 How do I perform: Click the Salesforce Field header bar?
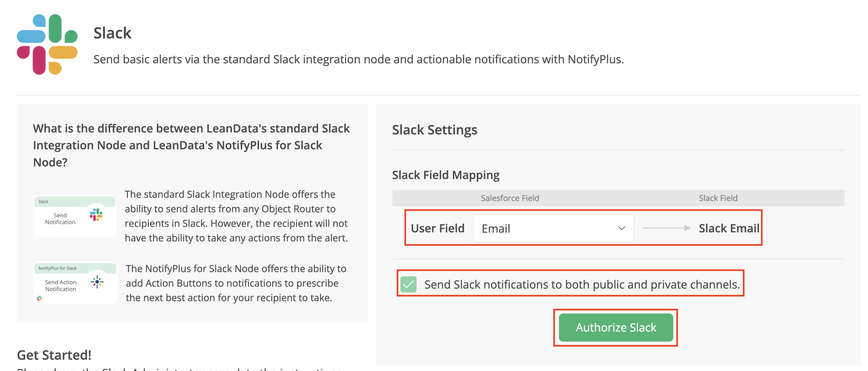pyautogui.click(x=510, y=198)
